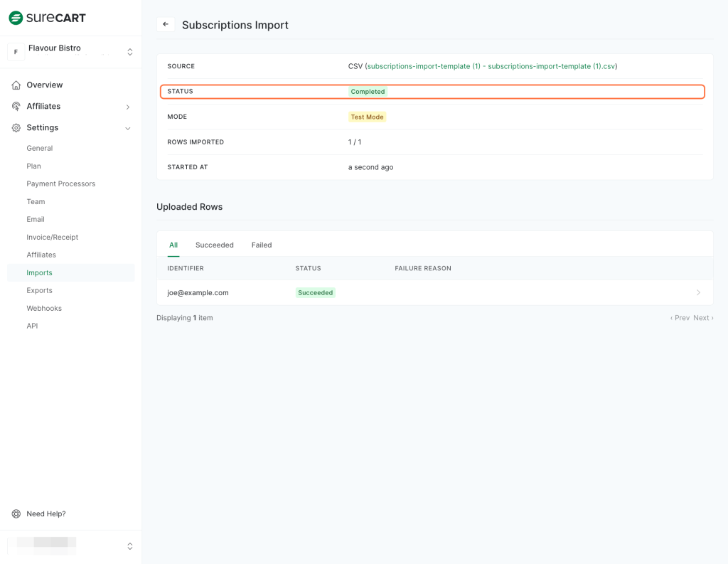728x564 pixels.
Task: Click the Need Help lifebuoy icon
Action: tap(16, 514)
